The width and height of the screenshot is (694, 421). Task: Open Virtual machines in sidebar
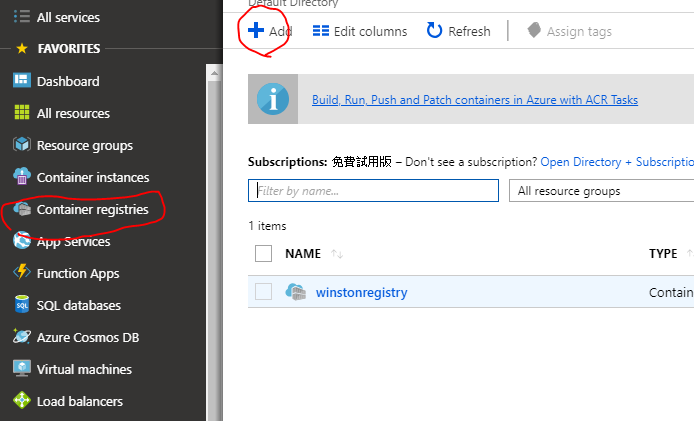pos(84,369)
